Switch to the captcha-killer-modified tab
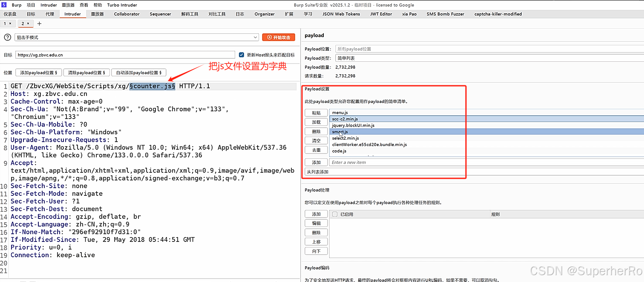644x282 pixels. point(498,14)
